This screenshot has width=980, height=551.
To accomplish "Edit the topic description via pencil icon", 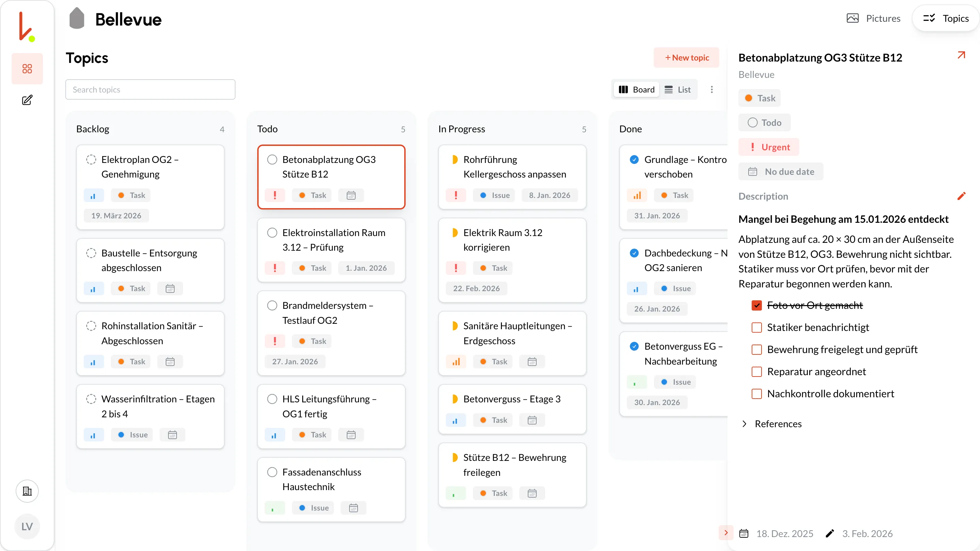I will click(962, 196).
